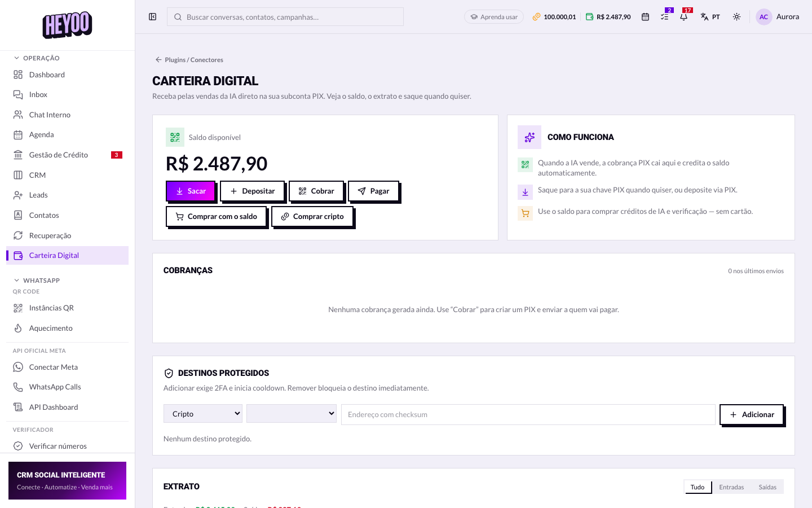Click the coins credit balance 100.000,01
The height and width of the screenshot is (508, 812).
(x=554, y=17)
